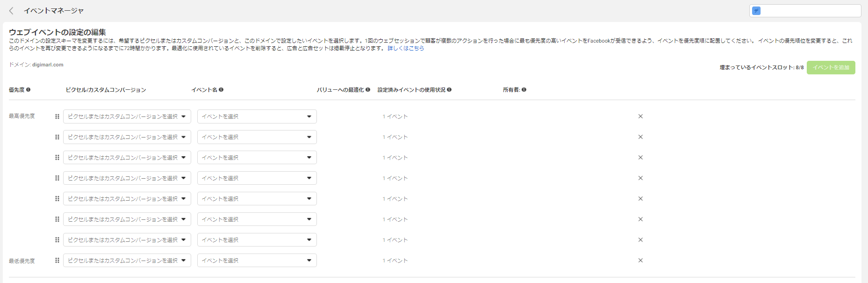Remove the third row event with X

tap(640, 158)
